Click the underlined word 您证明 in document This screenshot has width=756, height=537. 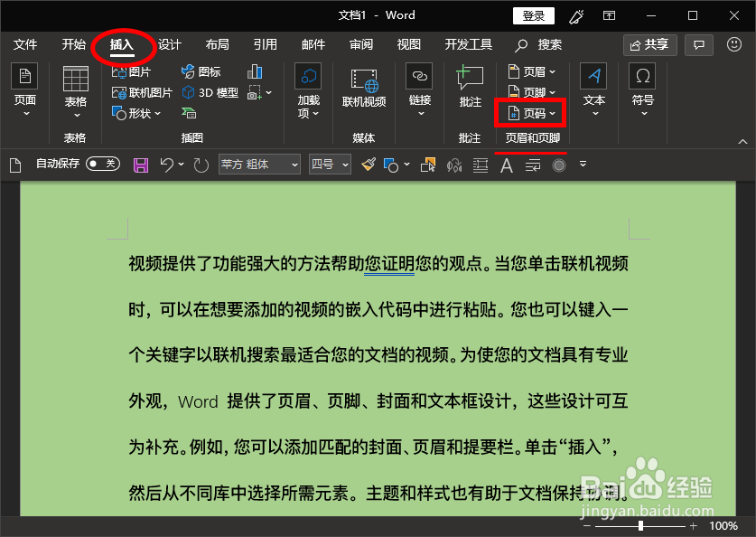tap(389, 263)
